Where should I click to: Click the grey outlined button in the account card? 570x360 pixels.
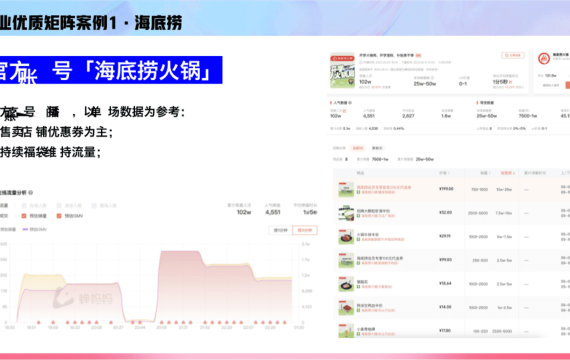tap(551, 85)
